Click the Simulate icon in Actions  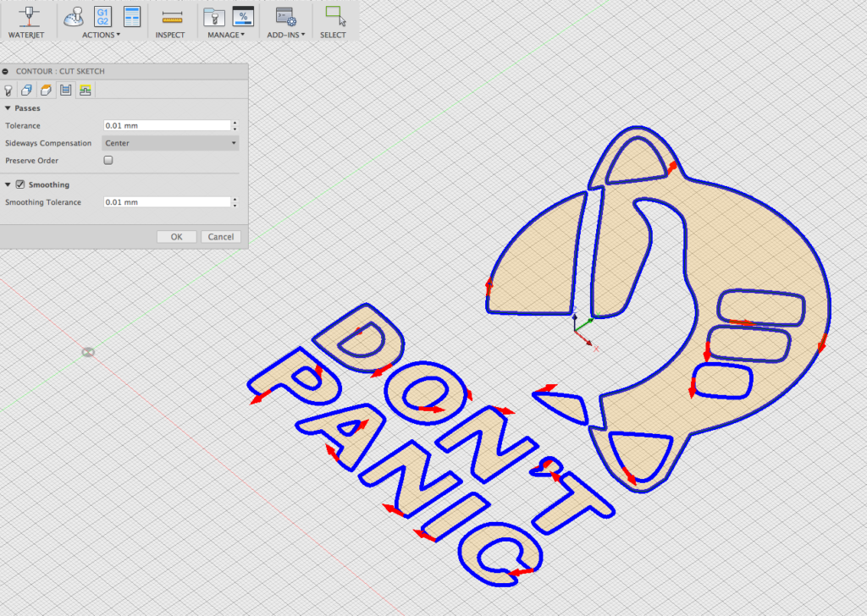tap(75, 15)
